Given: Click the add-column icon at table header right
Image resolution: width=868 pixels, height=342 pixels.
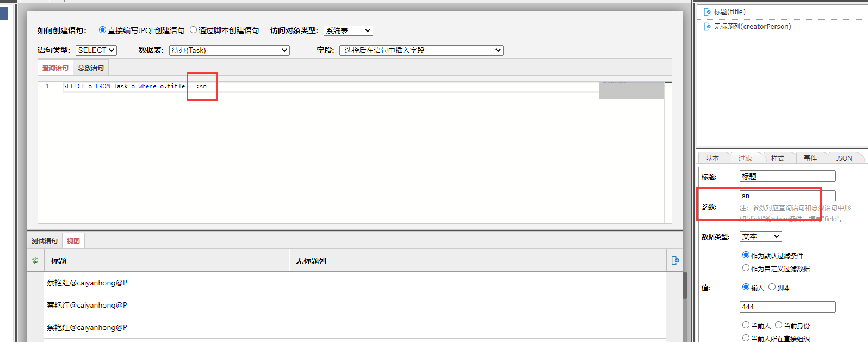Looking at the screenshot, I should 675,260.
